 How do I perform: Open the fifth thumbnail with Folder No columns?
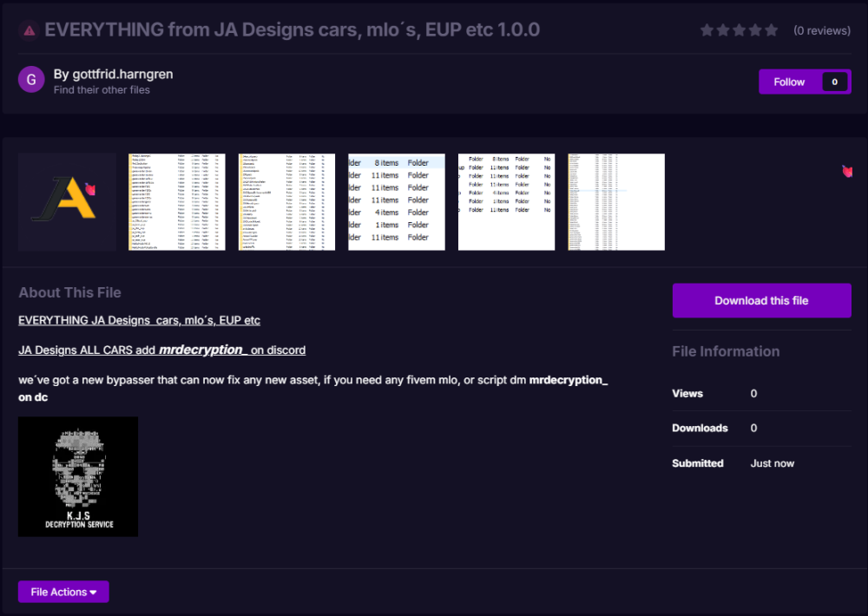click(x=507, y=202)
